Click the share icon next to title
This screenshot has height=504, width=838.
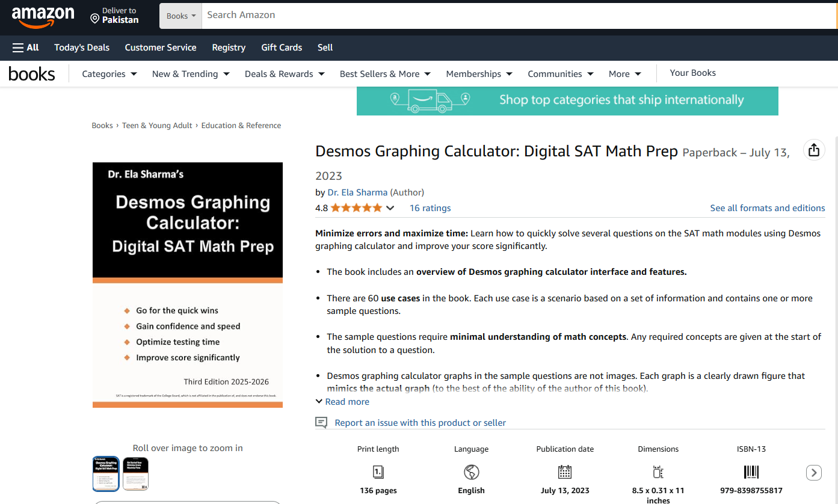814,150
